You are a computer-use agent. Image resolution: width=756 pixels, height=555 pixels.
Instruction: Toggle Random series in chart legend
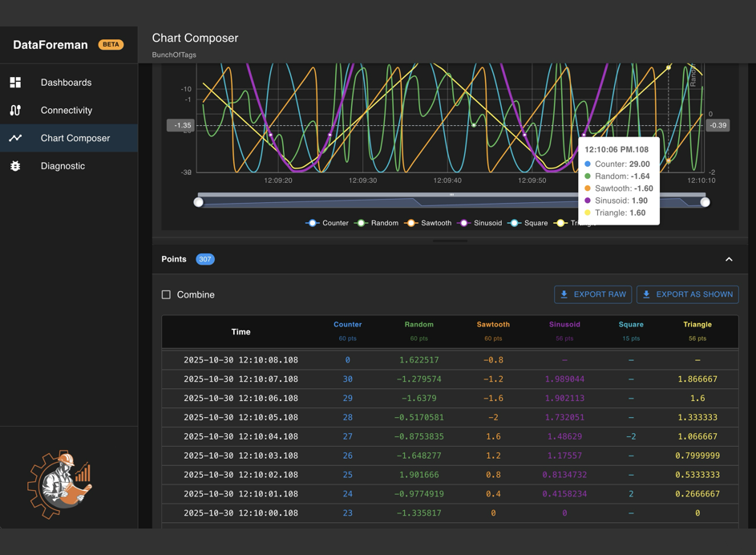pyautogui.click(x=378, y=223)
